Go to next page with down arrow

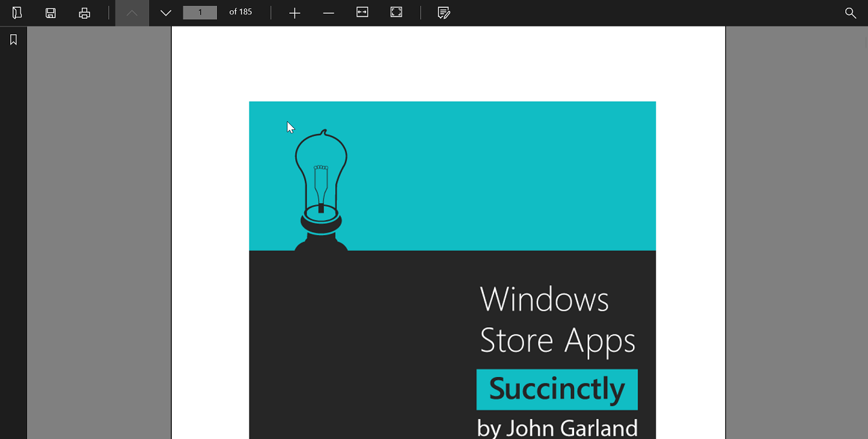click(166, 13)
